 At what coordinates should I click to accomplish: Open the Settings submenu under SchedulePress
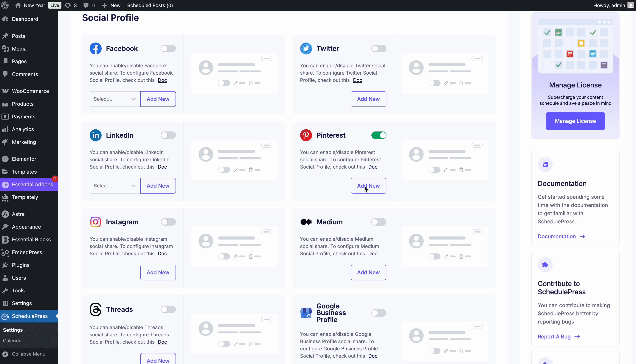point(13,330)
